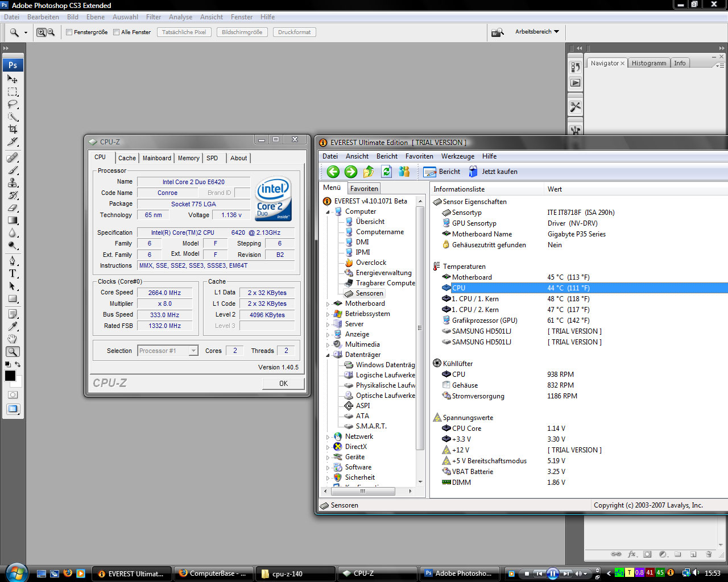
Task: Switch to Histogramm panel tab
Action: 649,63
